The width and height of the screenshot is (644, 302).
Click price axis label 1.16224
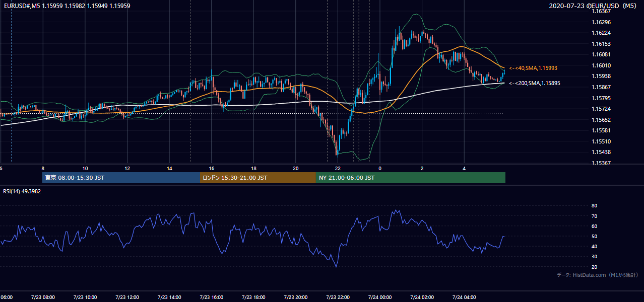click(x=601, y=33)
